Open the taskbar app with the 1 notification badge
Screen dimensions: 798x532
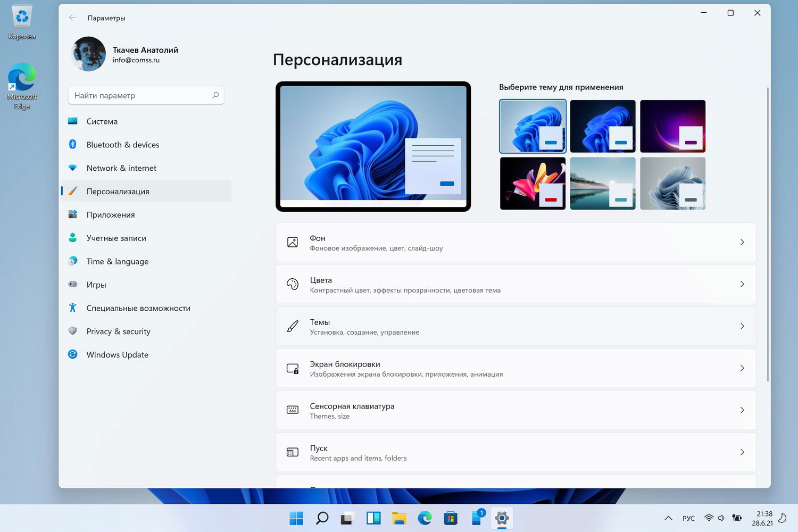(477, 517)
